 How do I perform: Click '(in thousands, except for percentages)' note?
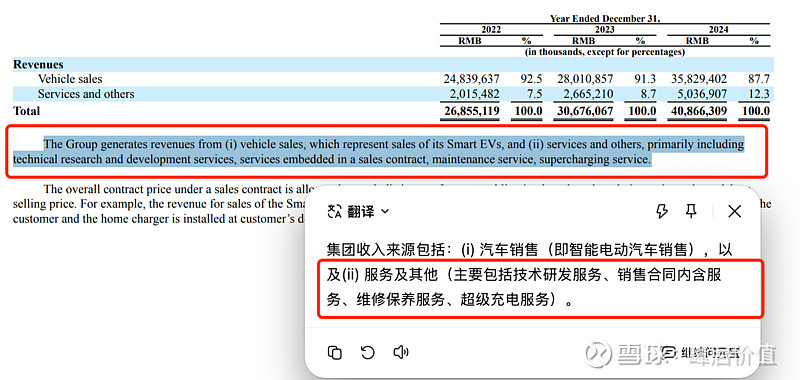[605, 52]
